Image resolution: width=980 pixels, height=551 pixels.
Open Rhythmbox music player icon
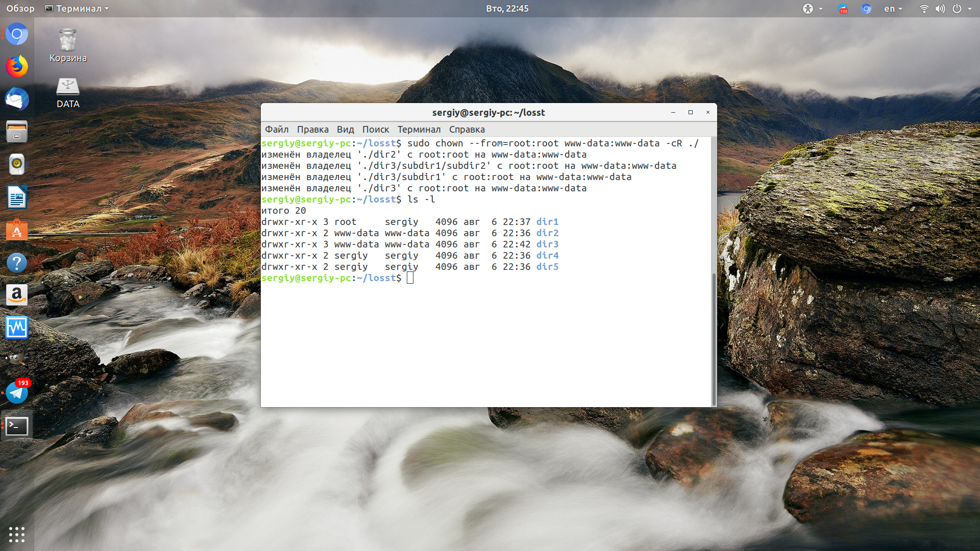(17, 164)
